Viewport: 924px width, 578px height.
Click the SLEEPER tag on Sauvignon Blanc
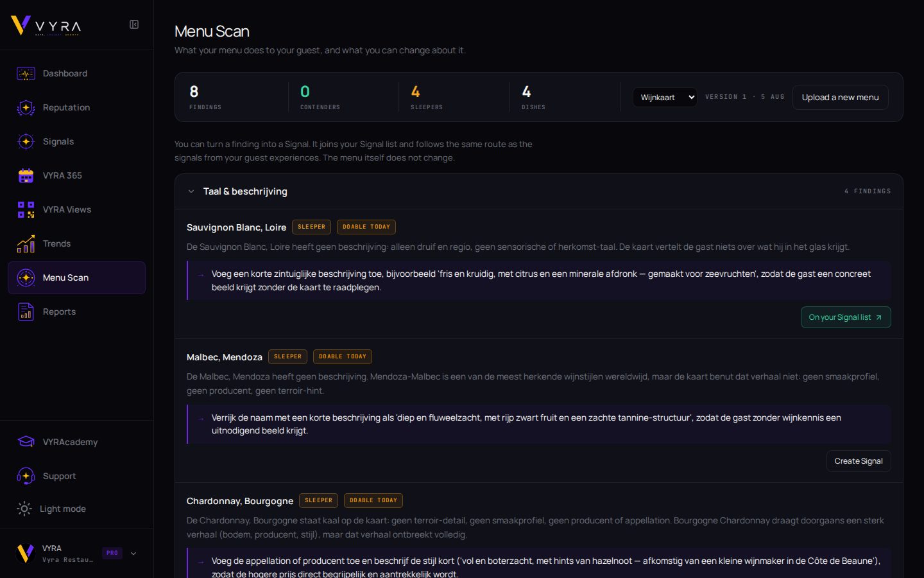pyautogui.click(x=312, y=227)
